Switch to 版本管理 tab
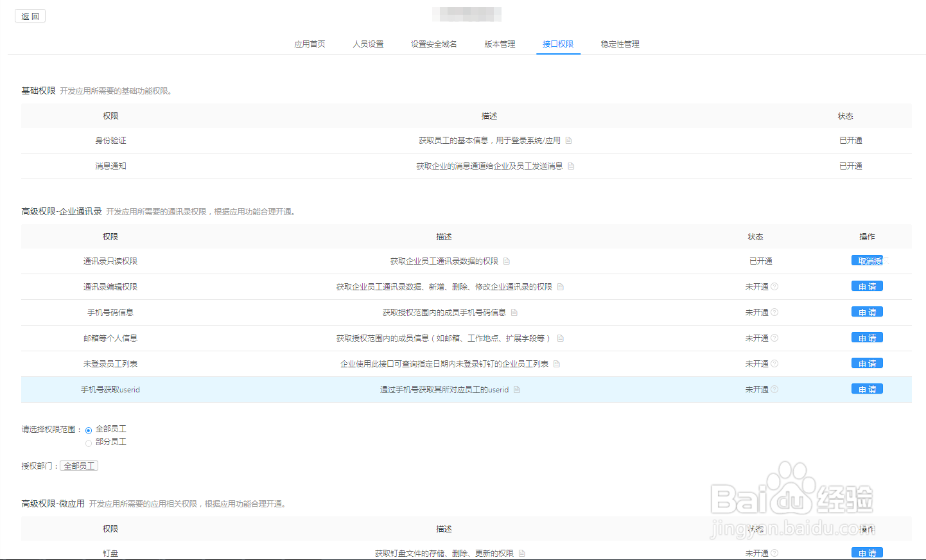Screen dimensions: 926x560 coord(500,44)
